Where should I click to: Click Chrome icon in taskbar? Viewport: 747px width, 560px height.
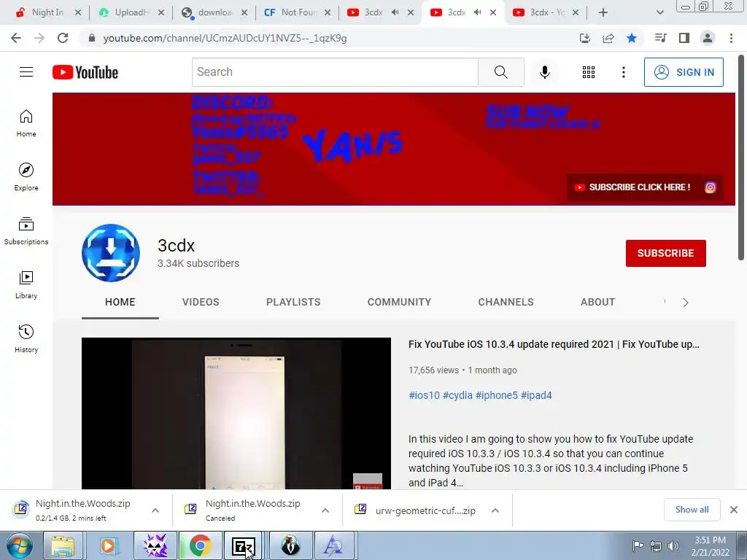200,545
